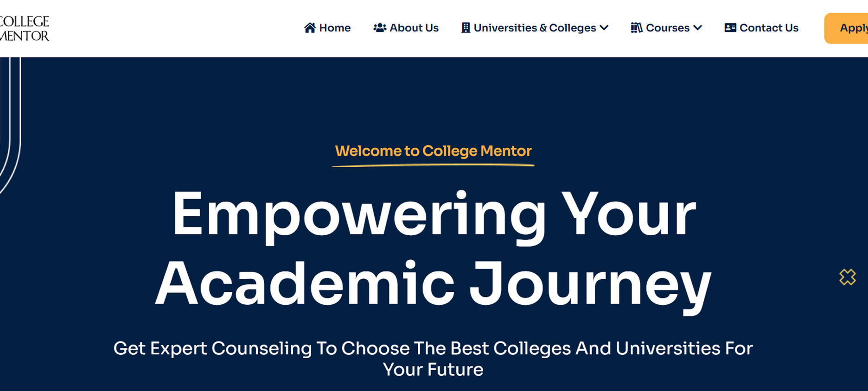Click the books icon beside Courses
Screen dimensions: 868x391
(636, 28)
